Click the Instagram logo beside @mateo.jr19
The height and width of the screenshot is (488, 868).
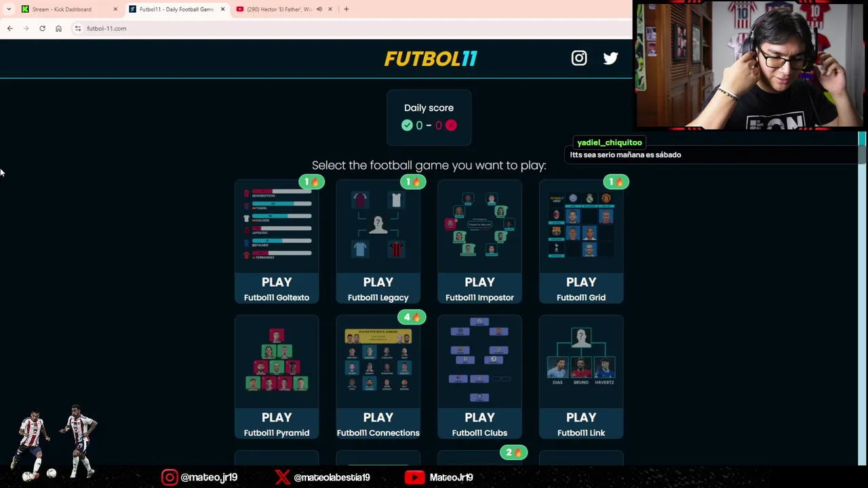click(169, 477)
